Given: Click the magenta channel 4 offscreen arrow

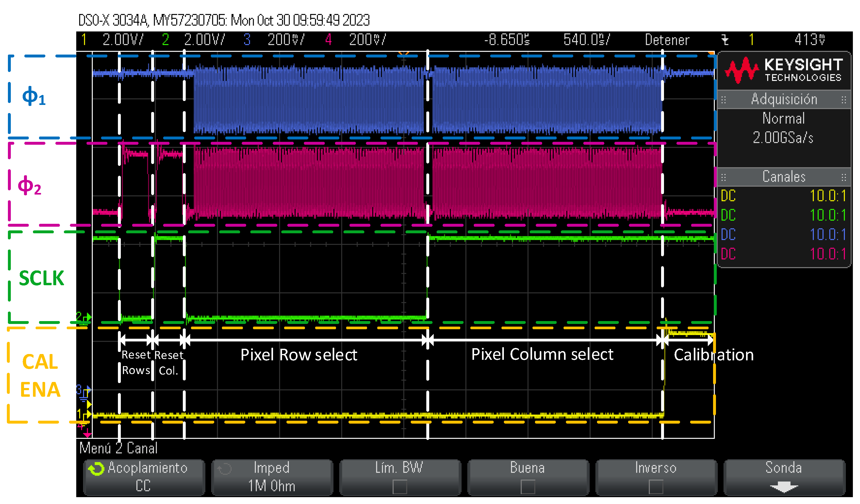Looking at the screenshot, I should pos(87,434).
